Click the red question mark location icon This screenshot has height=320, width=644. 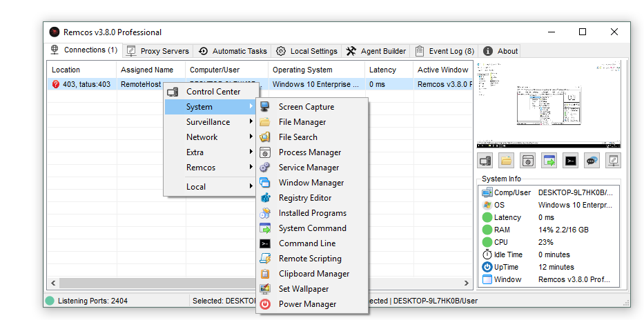[x=56, y=85]
